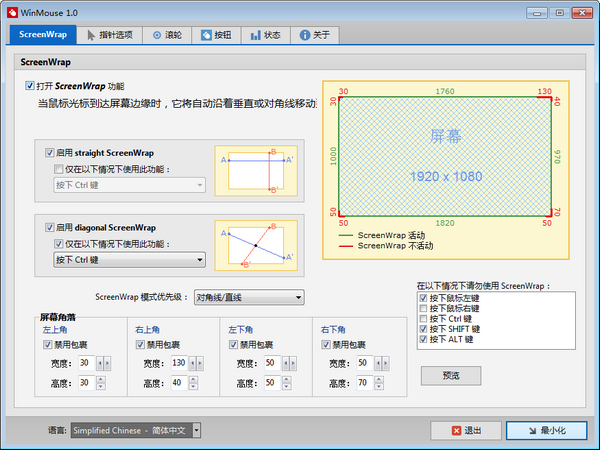Screen dimensions: 600x450
Task: Click the 预览 preview button
Action: [451, 376]
